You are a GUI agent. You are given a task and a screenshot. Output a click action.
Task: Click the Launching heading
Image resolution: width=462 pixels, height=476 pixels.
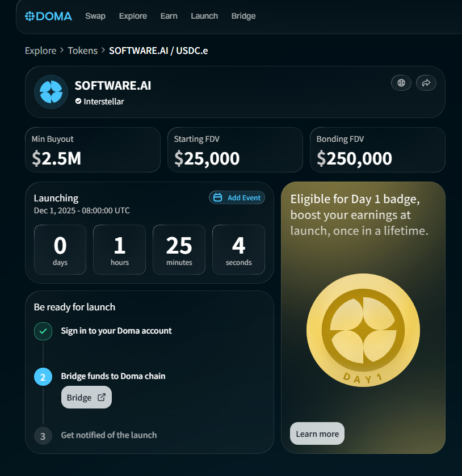click(x=56, y=198)
